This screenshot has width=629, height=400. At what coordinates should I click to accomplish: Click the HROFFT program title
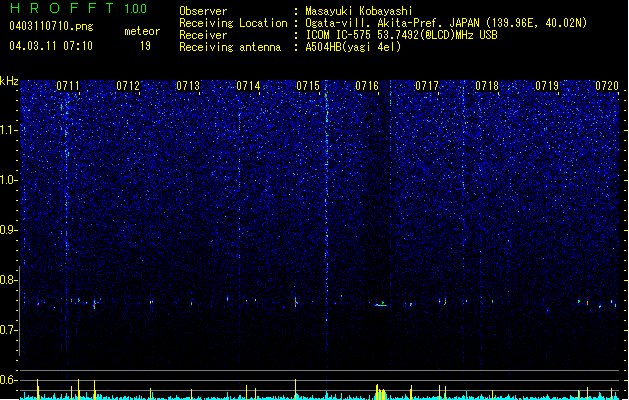pyautogui.click(x=62, y=8)
